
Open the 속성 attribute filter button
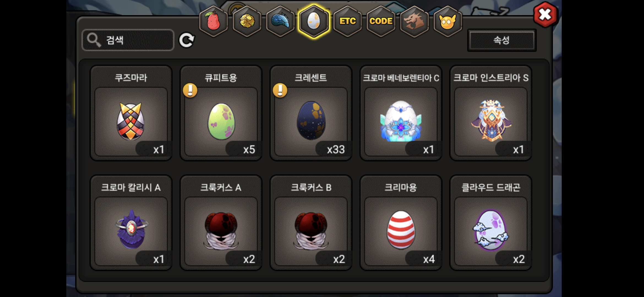[x=502, y=40]
